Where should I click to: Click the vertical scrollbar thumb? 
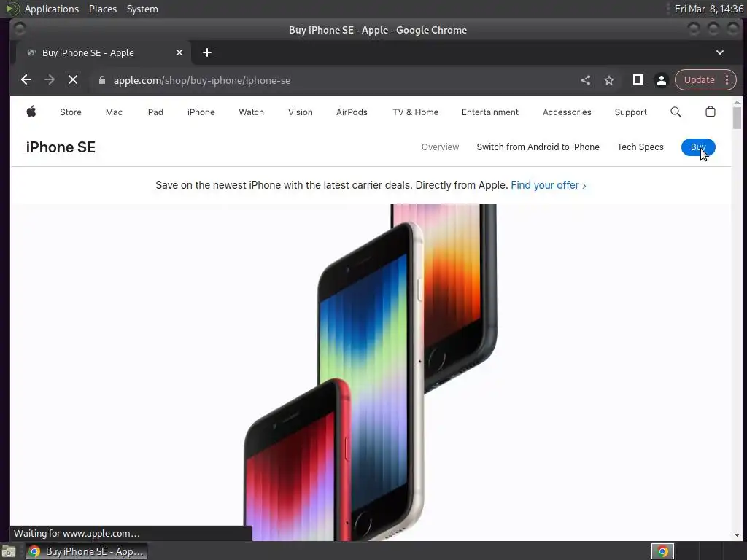tap(737, 117)
